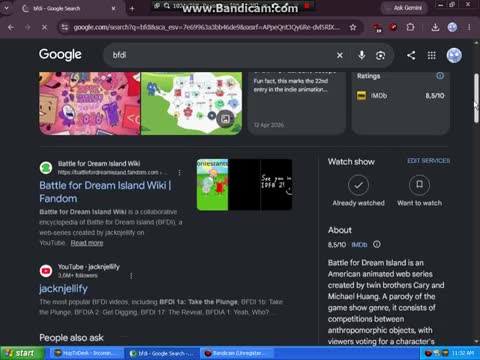Open the Chrome downloads icon
Screen dimensions: 480x360
(435, 27)
